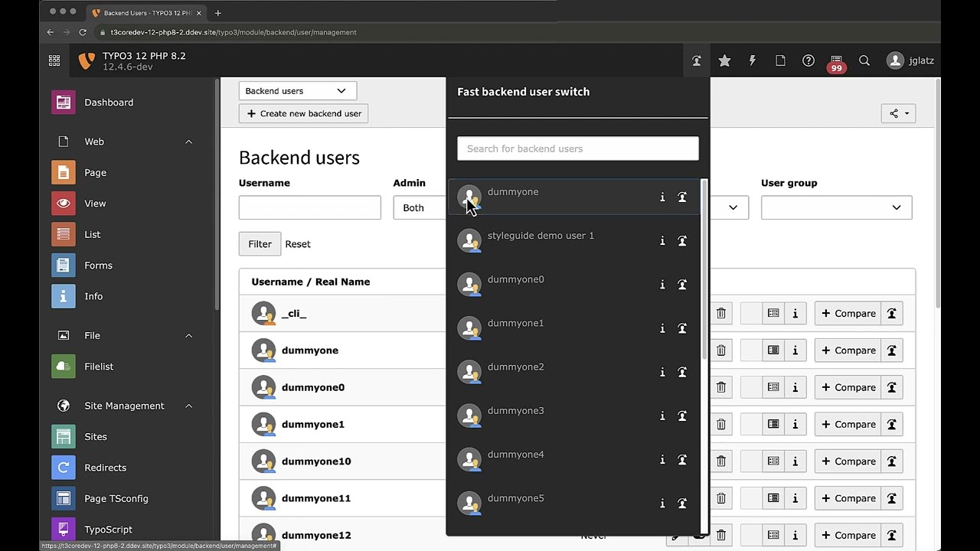Show info for dummyone4 in switch panel
The width and height of the screenshot is (980, 551).
click(662, 459)
